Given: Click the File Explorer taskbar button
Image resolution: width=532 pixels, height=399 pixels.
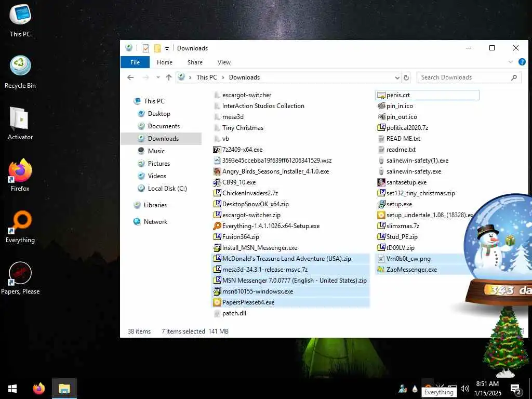Looking at the screenshot, I should pos(64,389).
